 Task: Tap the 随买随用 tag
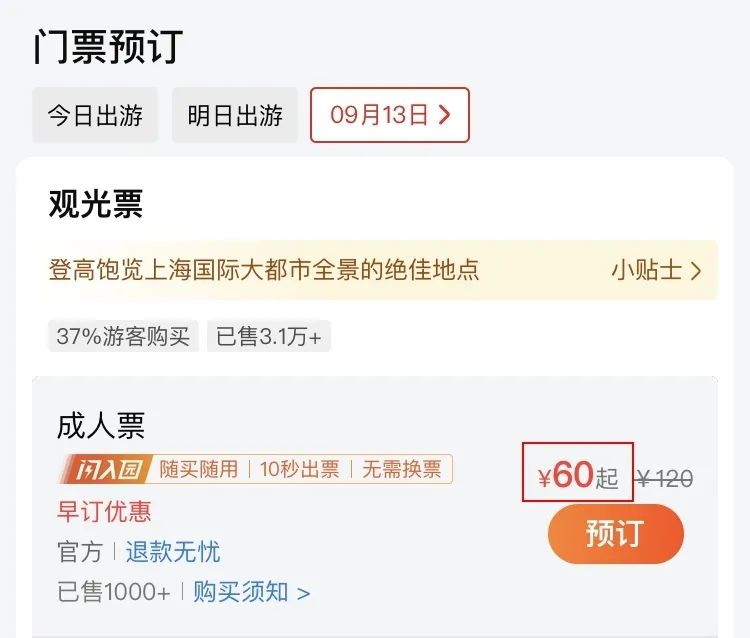[x=199, y=469]
